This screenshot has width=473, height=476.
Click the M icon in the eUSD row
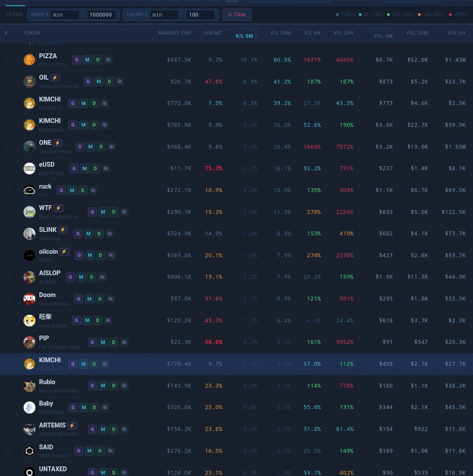click(x=85, y=168)
